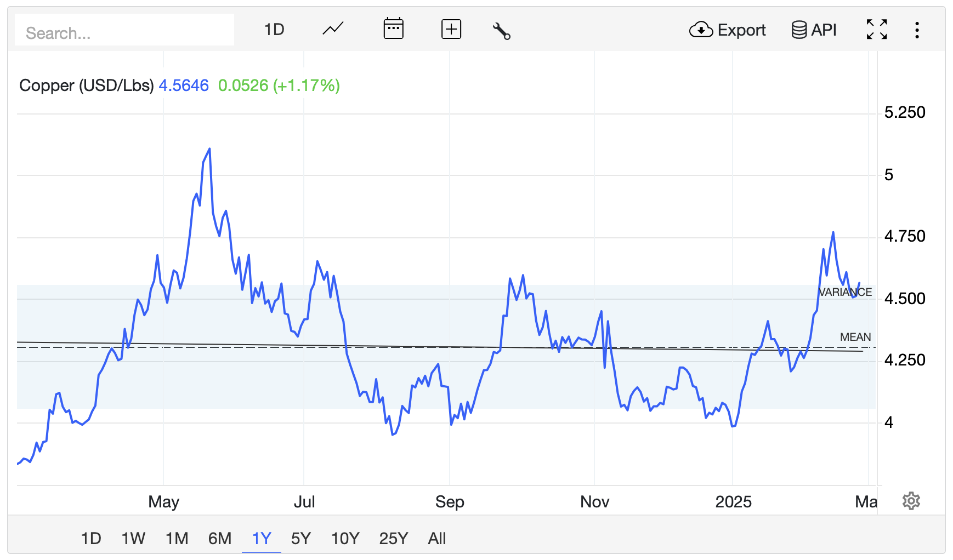Click the API database button
The height and width of the screenshot is (560, 953).
[814, 30]
